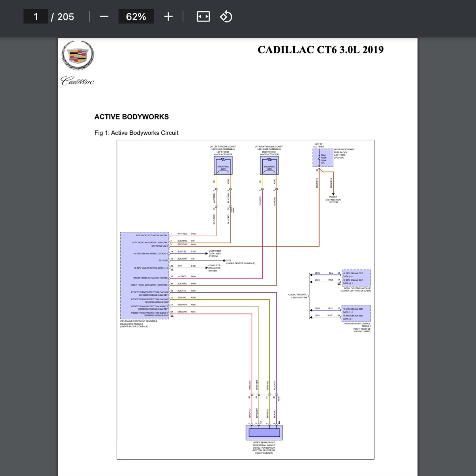476x476 pixels.
Task: Click the "Cadillac" script wordmark
Action: click(78, 81)
